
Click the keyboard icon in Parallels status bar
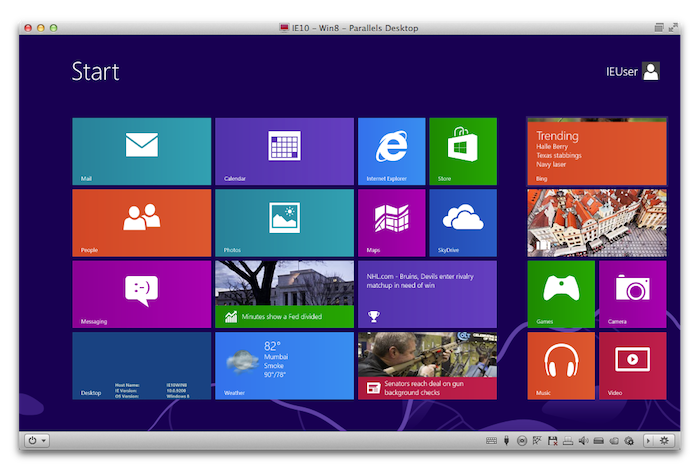pyautogui.click(x=491, y=441)
